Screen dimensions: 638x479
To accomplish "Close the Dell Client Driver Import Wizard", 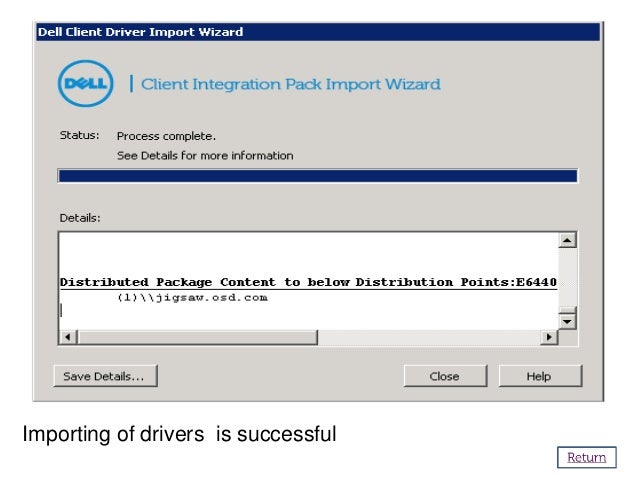I will coord(445,376).
